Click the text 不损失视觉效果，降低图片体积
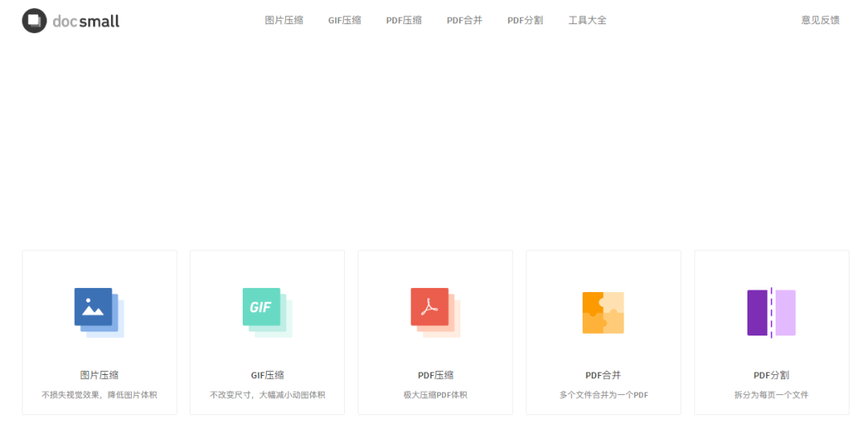 pyautogui.click(x=99, y=395)
